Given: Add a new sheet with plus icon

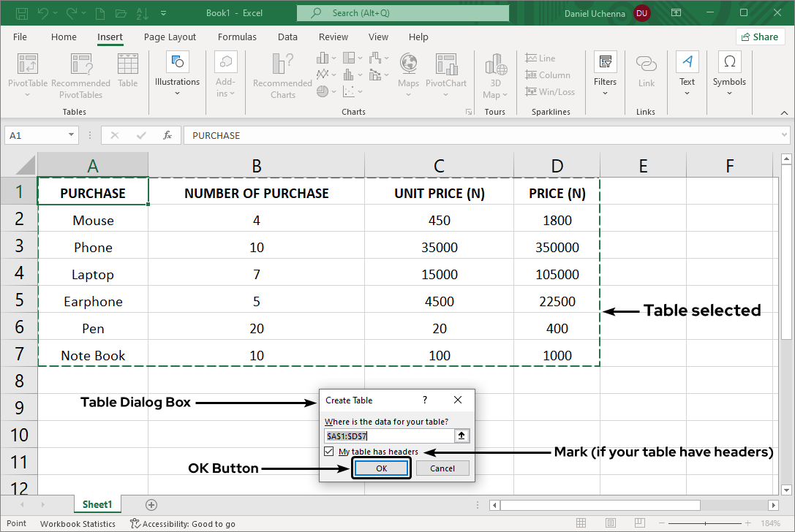Looking at the screenshot, I should 151,505.
